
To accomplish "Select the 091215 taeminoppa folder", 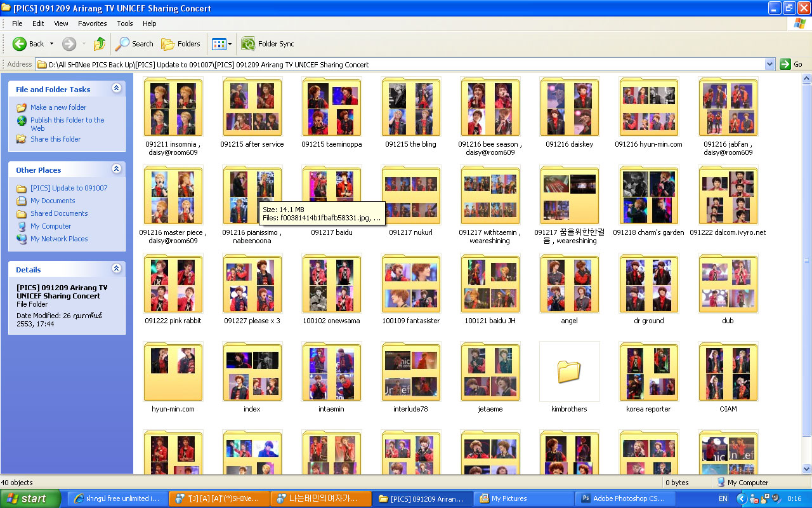I will coord(332,107).
